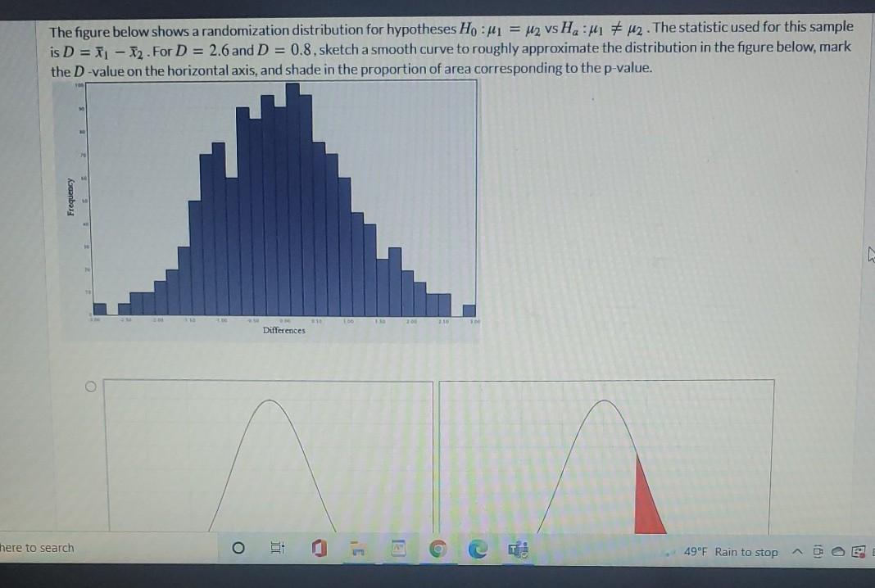
Task: Open Task View
Action: [x=277, y=548]
